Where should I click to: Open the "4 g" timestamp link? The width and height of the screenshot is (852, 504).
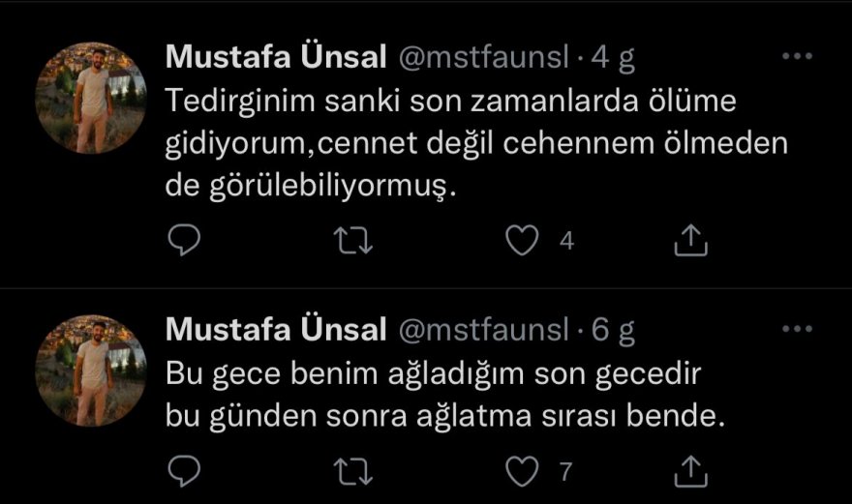pyautogui.click(x=613, y=58)
